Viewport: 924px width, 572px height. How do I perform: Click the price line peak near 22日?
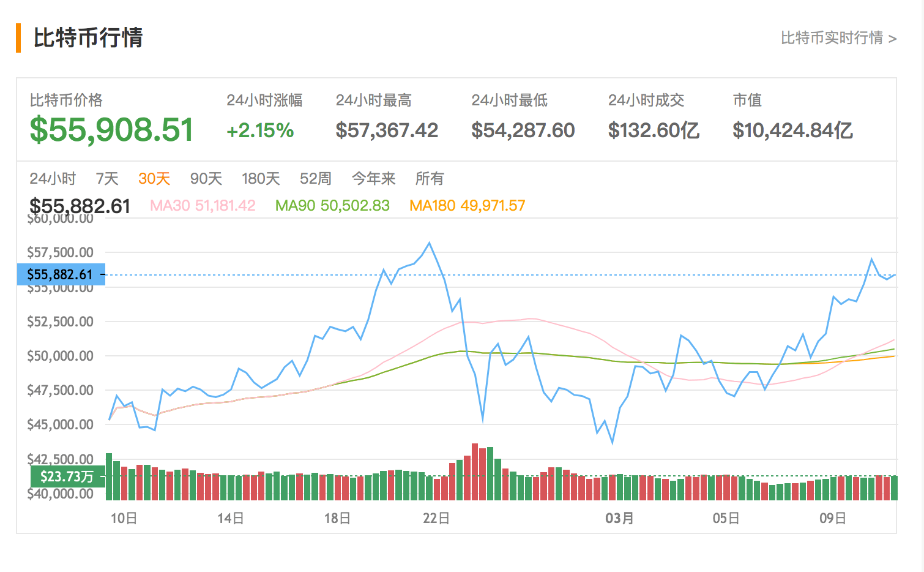click(430, 243)
